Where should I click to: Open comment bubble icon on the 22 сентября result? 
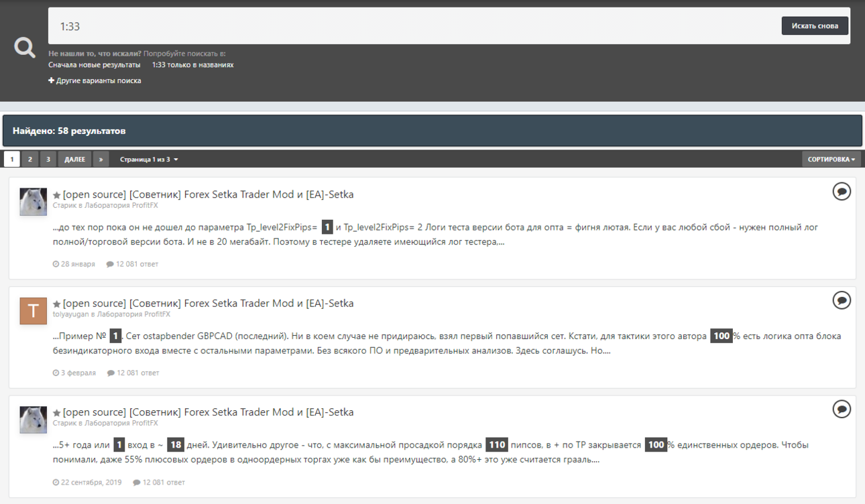point(842,409)
